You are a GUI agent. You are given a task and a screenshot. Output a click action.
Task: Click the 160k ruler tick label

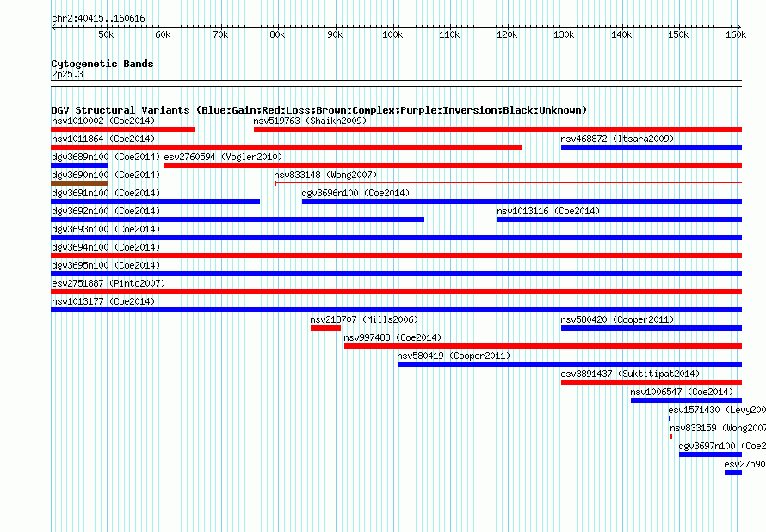(x=736, y=34)
